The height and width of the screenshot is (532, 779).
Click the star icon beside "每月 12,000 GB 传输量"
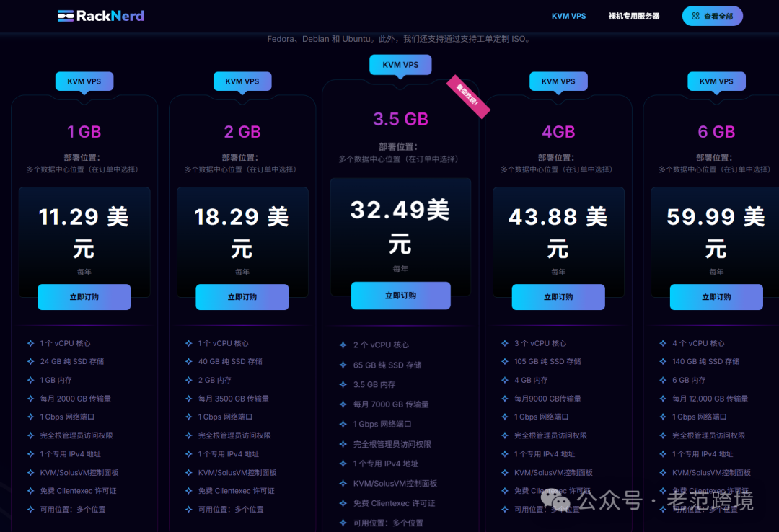click(663, 399)
